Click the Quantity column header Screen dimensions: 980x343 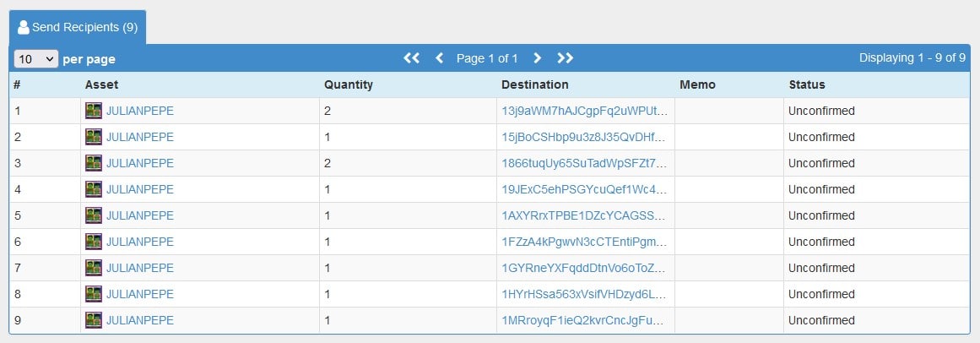(x=348, y=84)
